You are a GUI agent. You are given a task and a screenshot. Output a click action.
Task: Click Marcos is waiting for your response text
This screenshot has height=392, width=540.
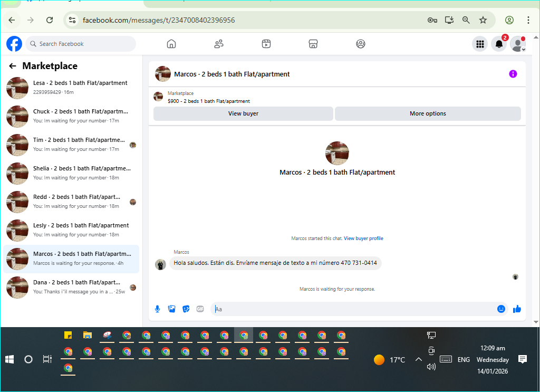(x=337, y=289)
